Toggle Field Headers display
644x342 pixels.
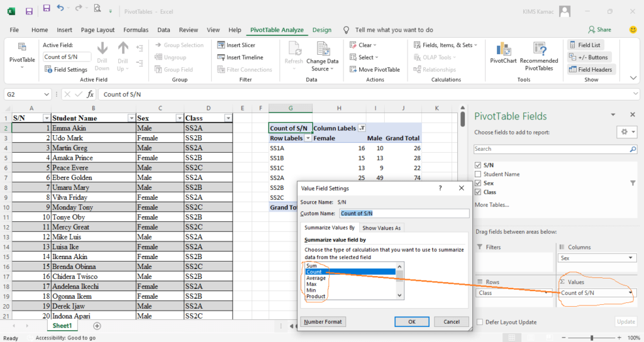tap(591, 69)
